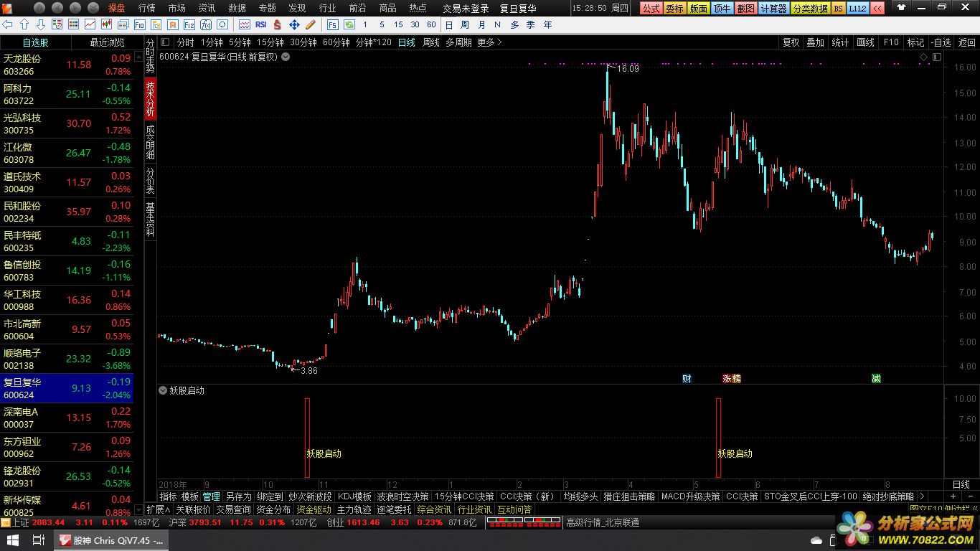Toggle 叠加 overlay option
Image resolution: width=980 pixels, height=551 pixels.
click(815, 42)
